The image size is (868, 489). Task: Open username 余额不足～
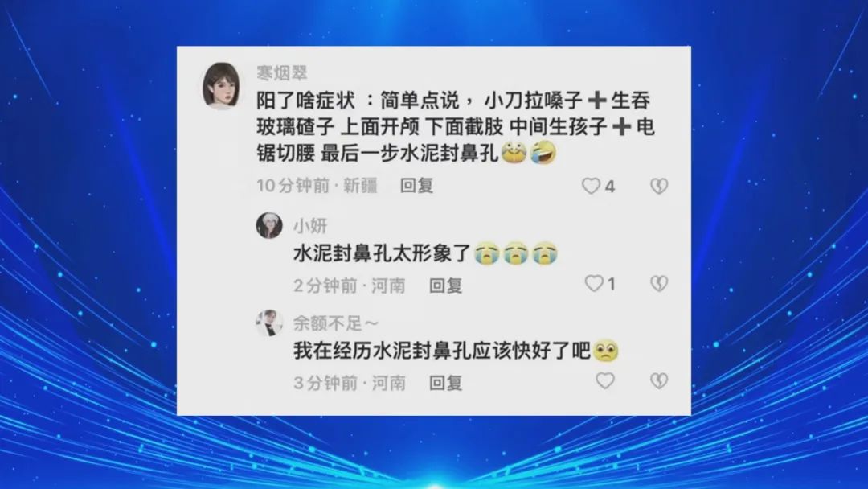pos(335,323)
